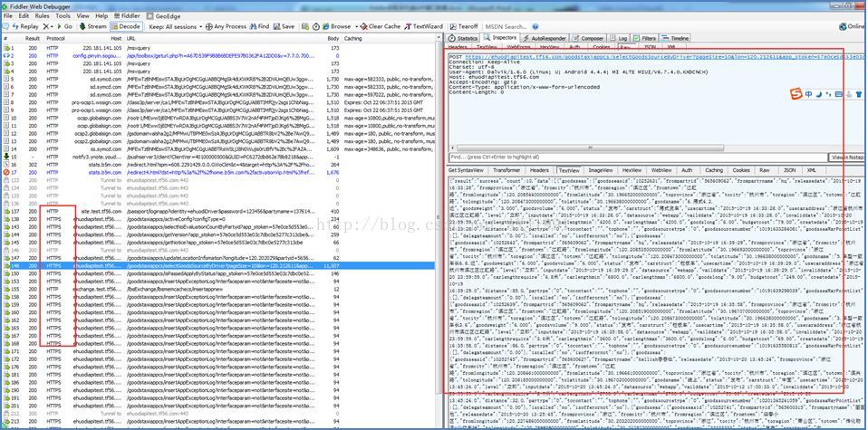Click the request URL link in Raw view
Screen dimensions: 868x430
(x=664, y=56)
